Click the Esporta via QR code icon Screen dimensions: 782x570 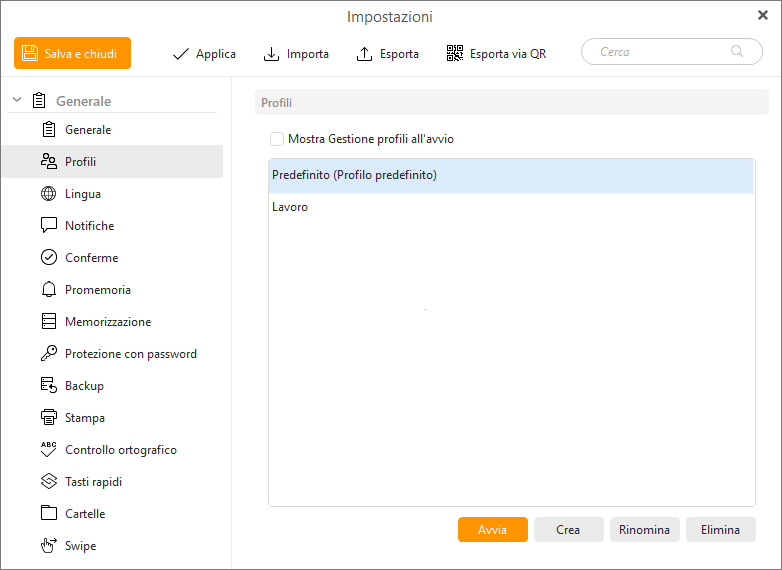click(x=455, y=54)
